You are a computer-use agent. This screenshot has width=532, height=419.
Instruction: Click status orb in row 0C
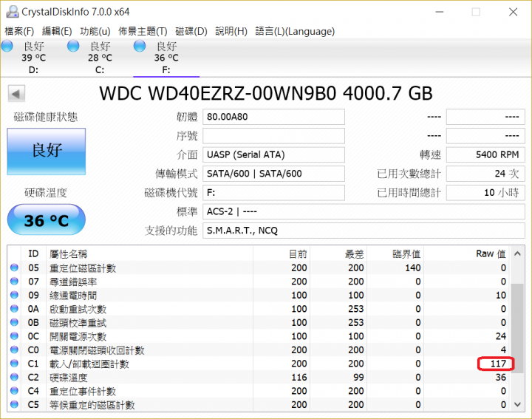tap(14, 336)
